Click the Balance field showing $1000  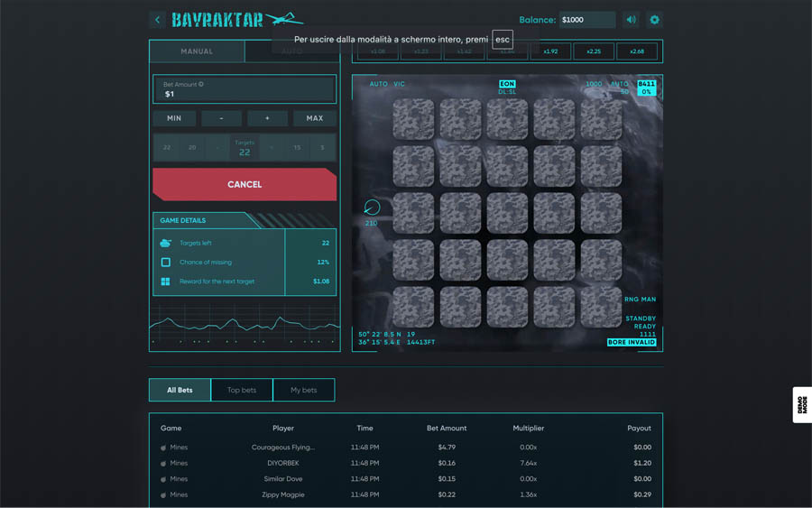pyautogui.click(x=587, y=20)
